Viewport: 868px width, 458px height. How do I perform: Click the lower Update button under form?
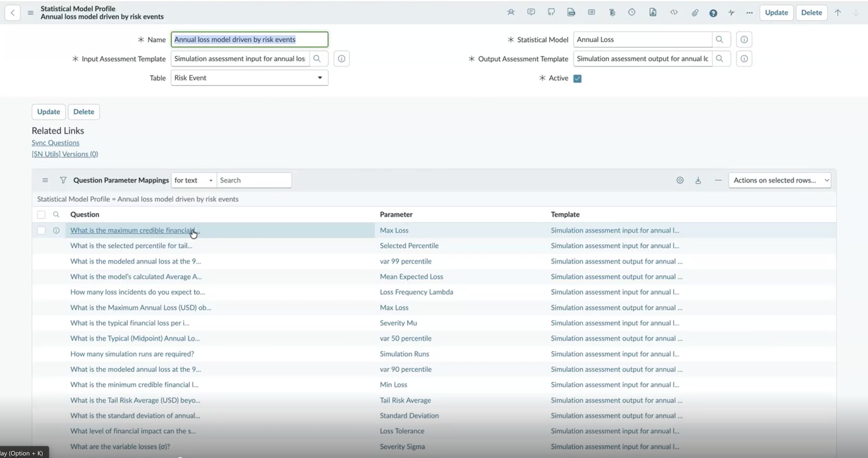point(49,112)
